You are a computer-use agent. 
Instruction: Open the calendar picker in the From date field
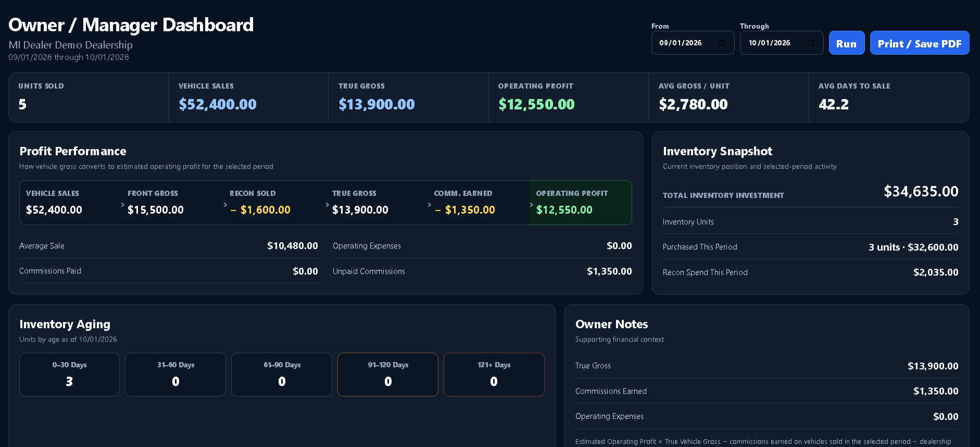(722, 43)
